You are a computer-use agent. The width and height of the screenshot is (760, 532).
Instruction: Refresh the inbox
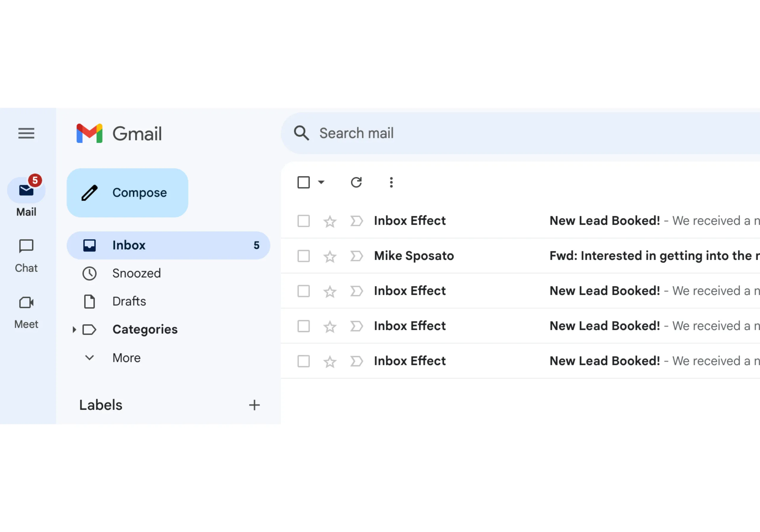(x=356, y=182)
